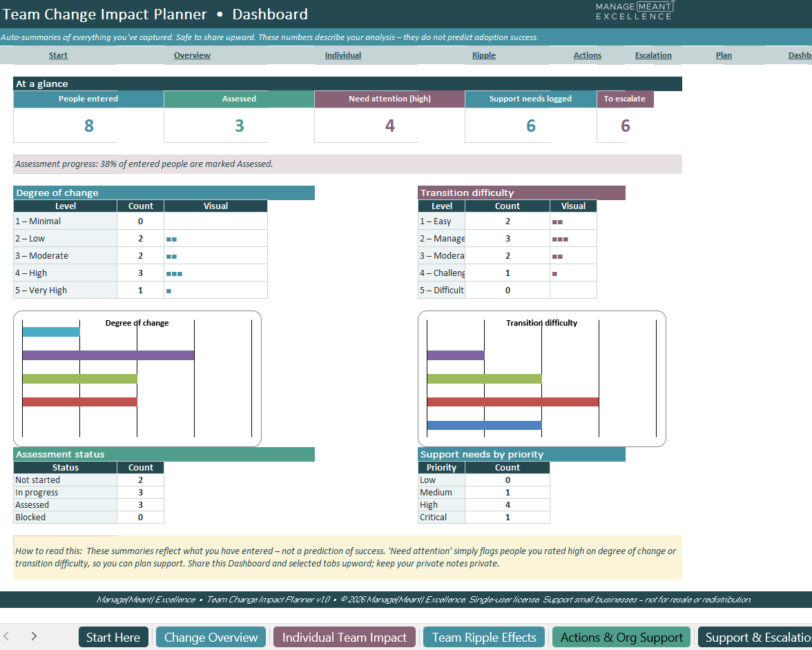Image resolution: width=812 pixels, height=650 pixels.
Task: Select the 'Critical' priority cell
Action: [x=442, y=517]
